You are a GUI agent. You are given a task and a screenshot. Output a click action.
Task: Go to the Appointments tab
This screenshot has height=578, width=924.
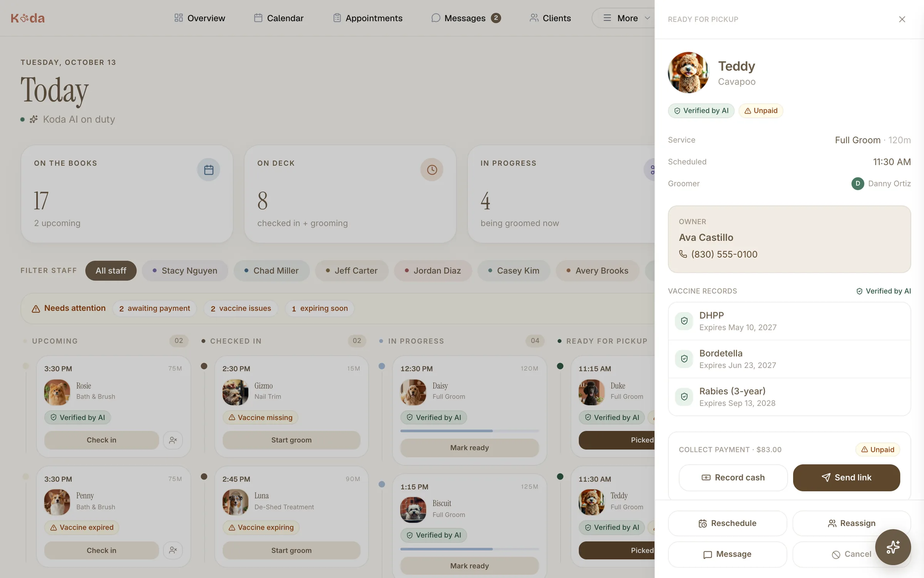tap(368, 18)
